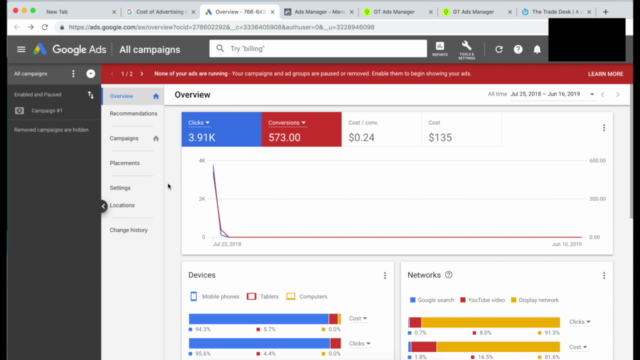The height and width of the screenshot is (360, 640).
Task: Open Tools & Settings wrench icon
Action: pyautogui.click(x=467, y=50)
